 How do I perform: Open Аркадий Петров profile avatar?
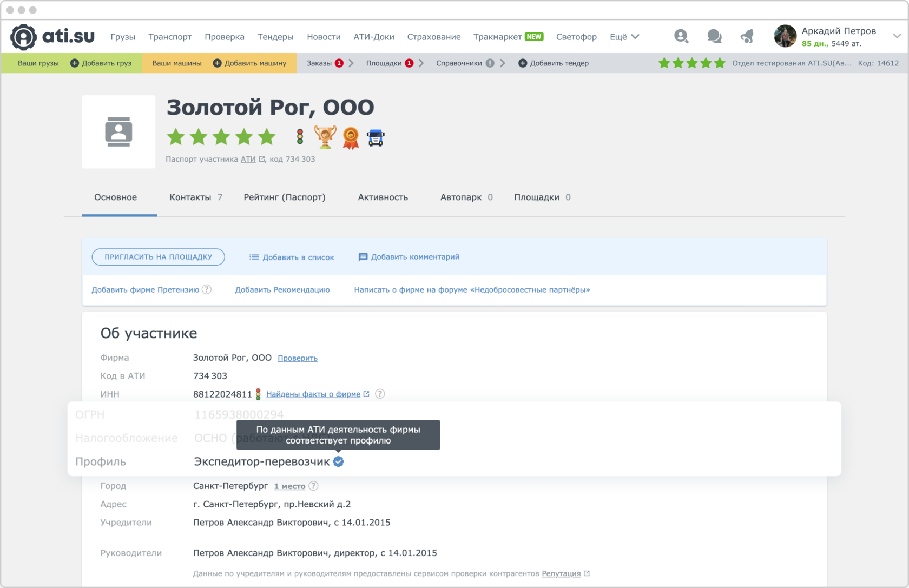[785, 36]
